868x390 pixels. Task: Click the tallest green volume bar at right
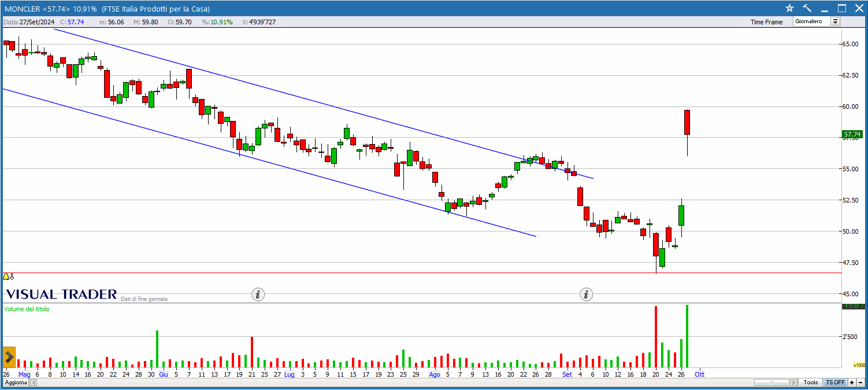[687, 336]
